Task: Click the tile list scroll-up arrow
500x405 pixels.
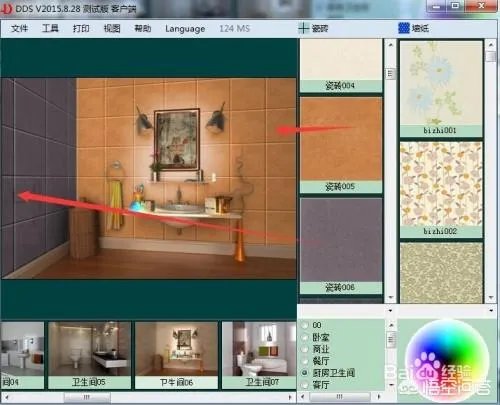Action: pyautogui.click(x=391, y=44)
